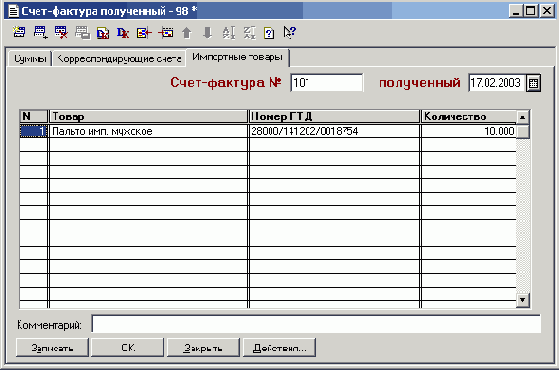The width and height of the screenshot is (559, 370).
Task: Click the delete row icon with red cross
Action: (x=61, y=32)
